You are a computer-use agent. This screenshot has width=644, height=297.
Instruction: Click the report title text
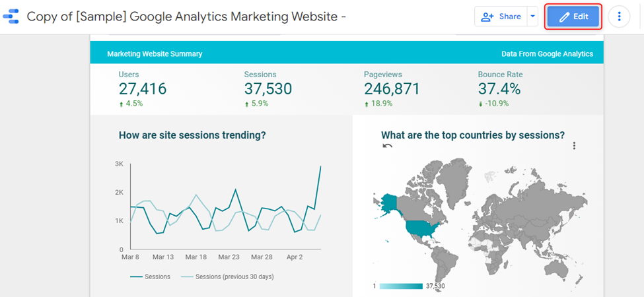[x=186, y=16]
